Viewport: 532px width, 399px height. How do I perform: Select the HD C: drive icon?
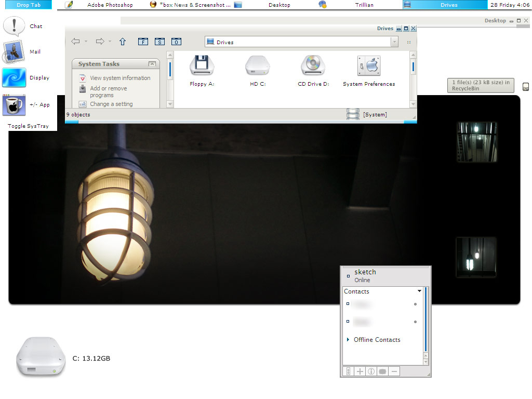[x=258, y=65]
